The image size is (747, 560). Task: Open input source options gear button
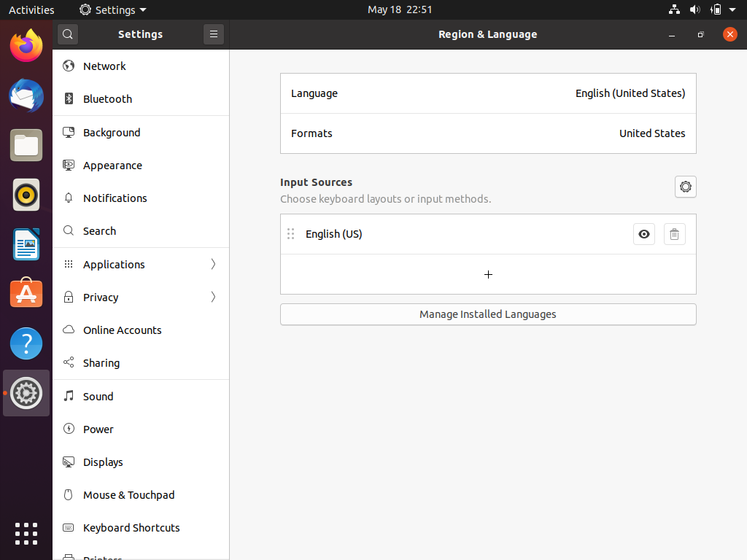(x=685, y=187)
